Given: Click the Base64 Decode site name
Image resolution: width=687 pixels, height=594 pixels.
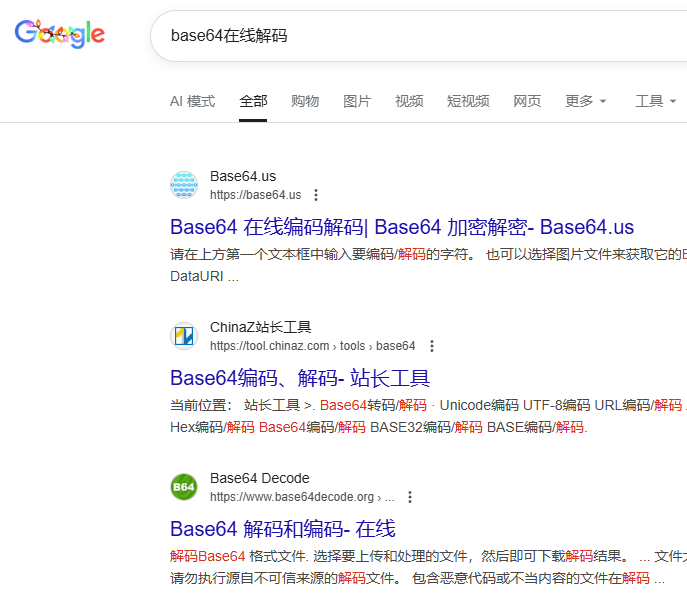Looking at the screenshot, I should pyautogui.click(x=260, y=478).
